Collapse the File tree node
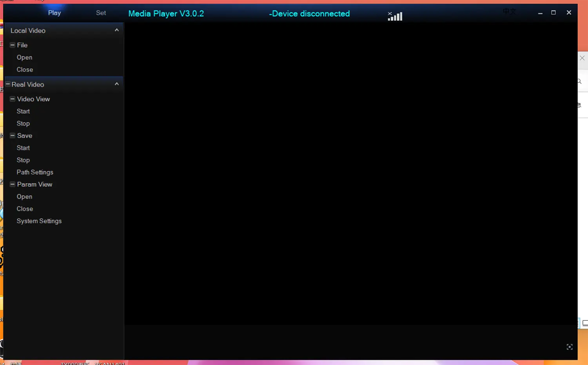Image resolution: width=588 pixels, height=365 pixels. 13,45
